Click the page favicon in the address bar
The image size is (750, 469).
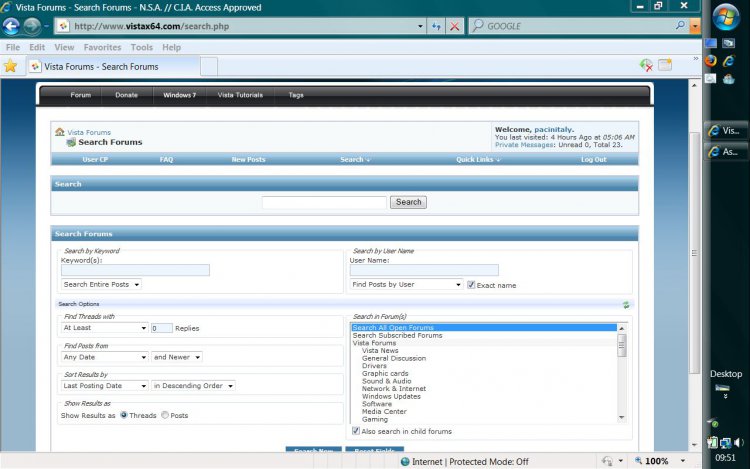click(64, 26)
